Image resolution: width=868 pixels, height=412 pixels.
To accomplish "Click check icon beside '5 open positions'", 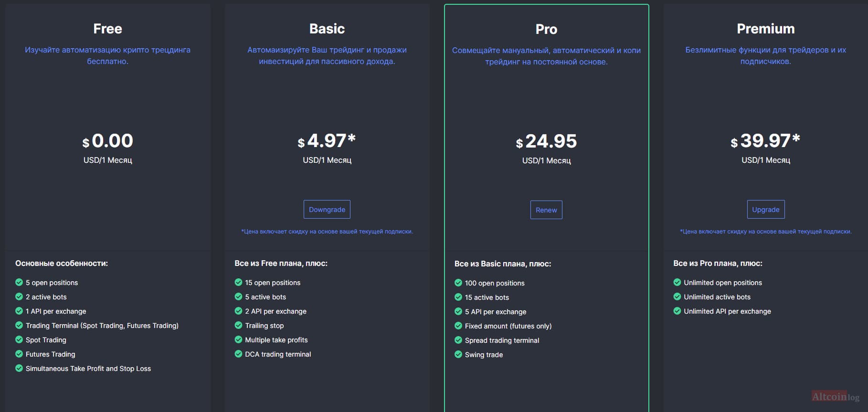I will (x=19, y=282).
